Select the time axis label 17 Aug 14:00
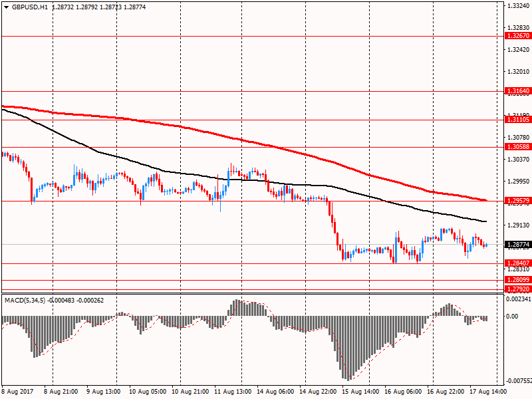 (488, 392)
